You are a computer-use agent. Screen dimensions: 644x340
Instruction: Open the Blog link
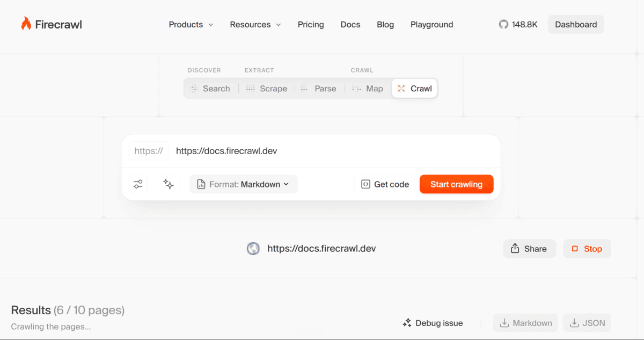tap(385, 24)
